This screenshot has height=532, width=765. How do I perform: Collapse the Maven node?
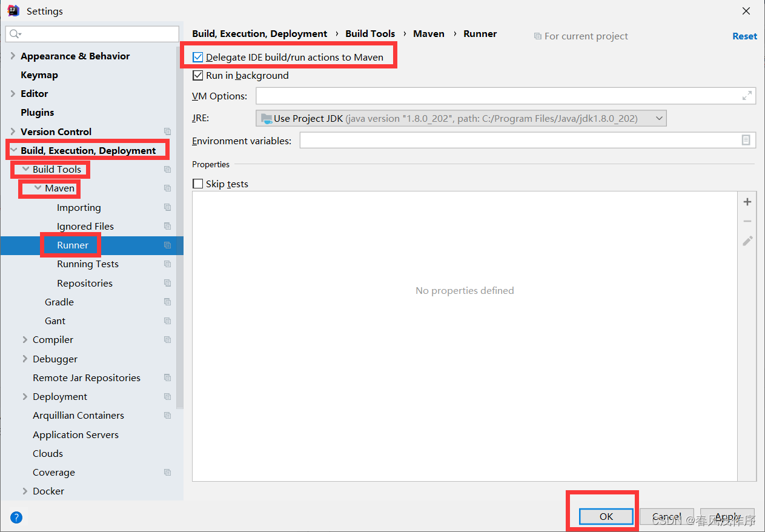(x=38, y=188)
